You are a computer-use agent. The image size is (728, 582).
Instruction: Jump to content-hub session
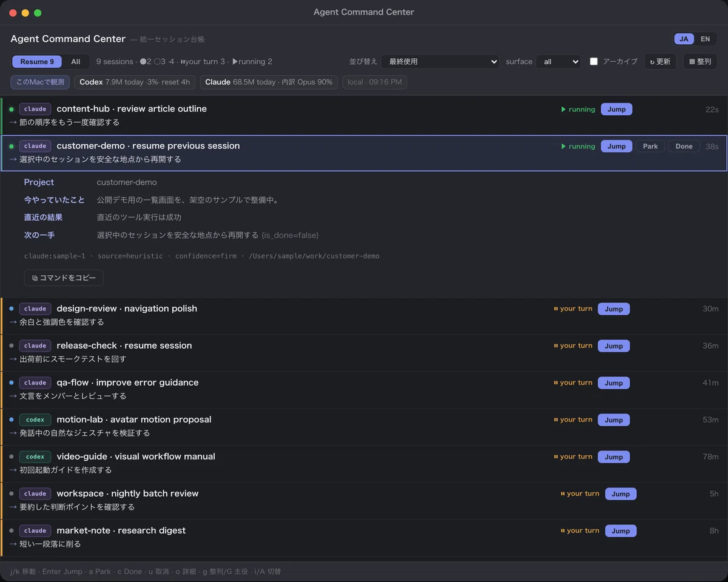pos(616,109)
